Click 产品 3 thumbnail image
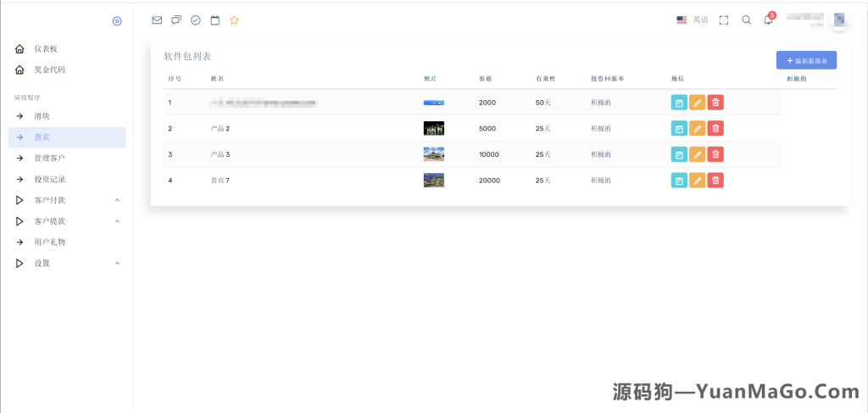Image resolution: width=868 pixels, height=413 pixels. coord(433,154)
